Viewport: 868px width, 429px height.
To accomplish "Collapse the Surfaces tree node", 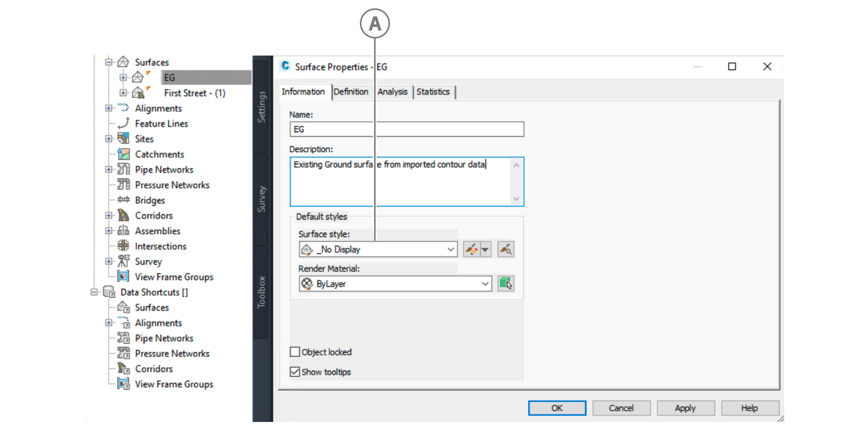I will [x=108, y=62].
